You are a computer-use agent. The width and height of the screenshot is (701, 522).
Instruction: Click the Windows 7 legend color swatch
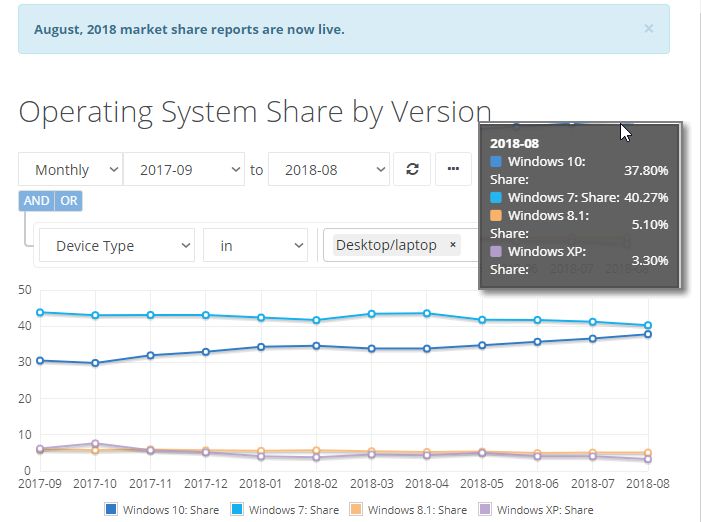(x=236, y=509)
